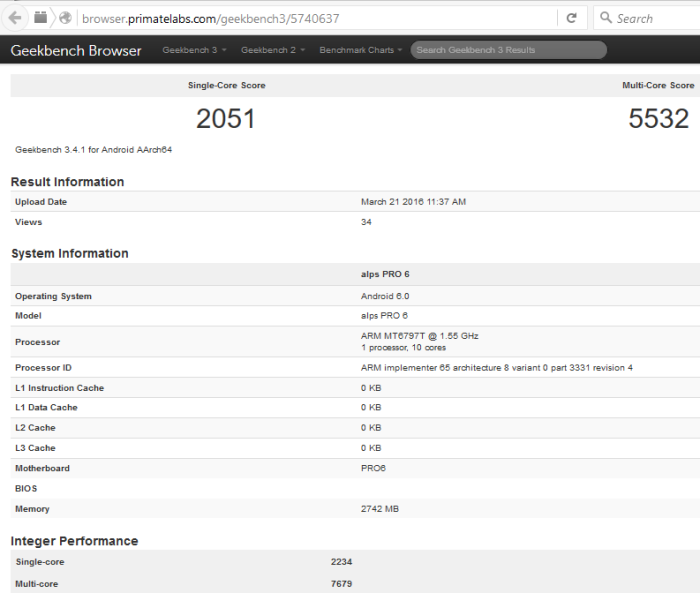Select the Multi-Core Score heading

658,85
